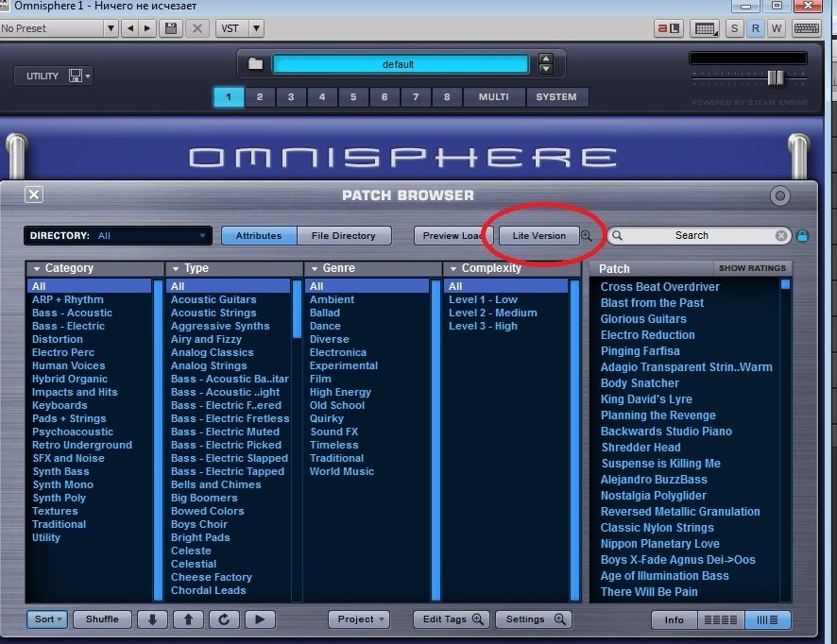Click the delete preset X icon
Viewport: 837px width, 644px height.
[197, 28]
